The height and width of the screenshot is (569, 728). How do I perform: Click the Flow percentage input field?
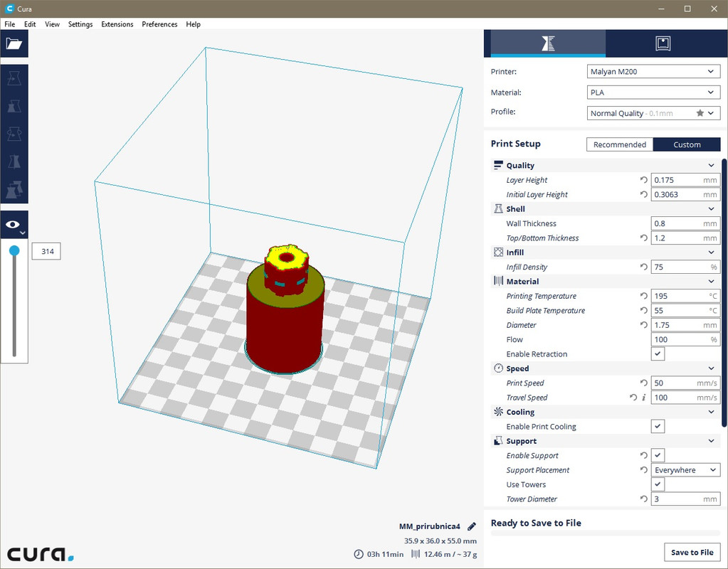685,339
